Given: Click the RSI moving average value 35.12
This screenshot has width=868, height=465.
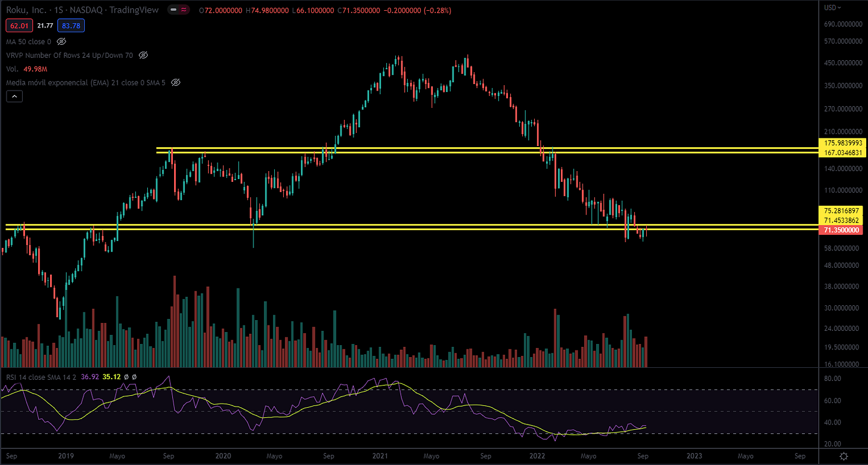Looking at the screenshot, I should pos(111,376).
